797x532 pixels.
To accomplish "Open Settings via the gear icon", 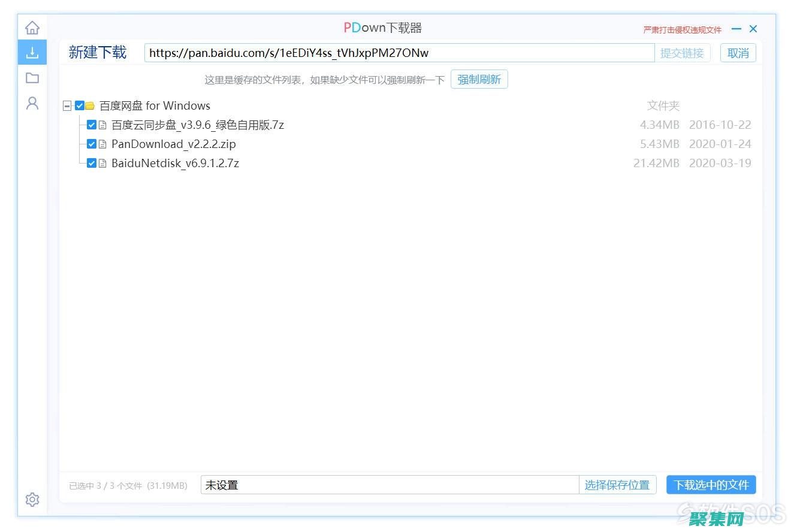I will [32, 500].
